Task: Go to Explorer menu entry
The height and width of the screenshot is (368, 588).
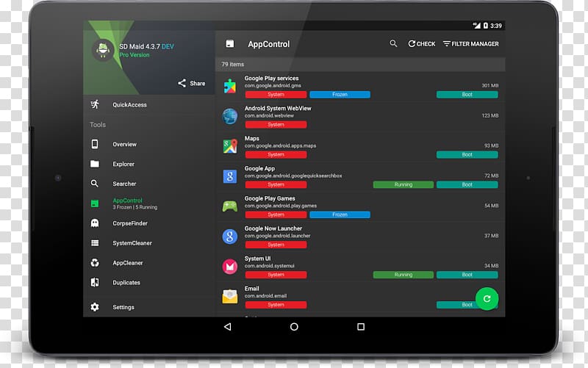Action: tap(123, 164)
